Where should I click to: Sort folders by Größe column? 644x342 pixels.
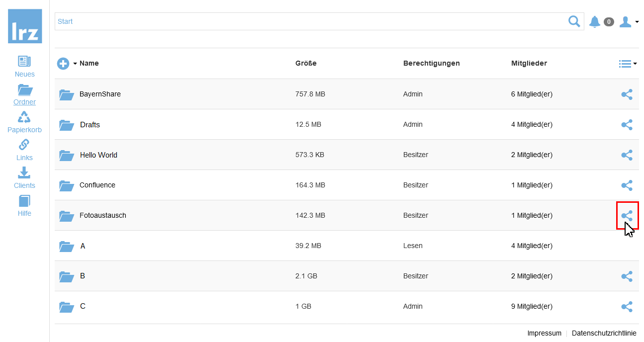tap(306, 63)
